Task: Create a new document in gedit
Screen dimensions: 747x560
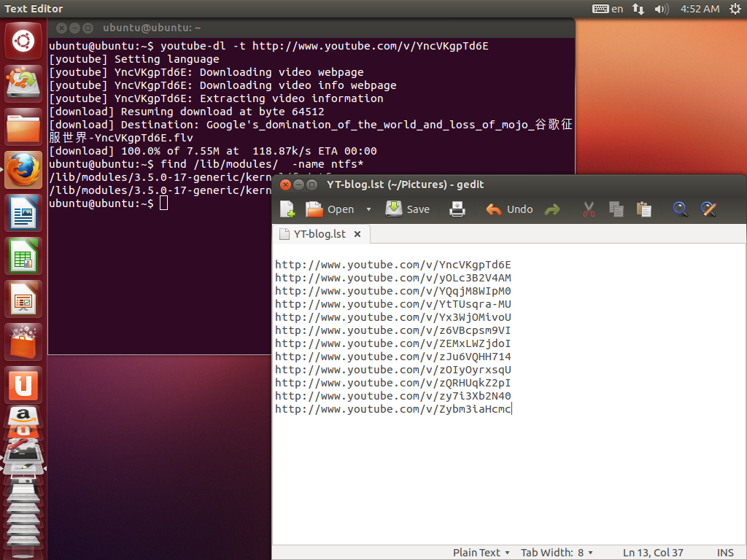Action: tap(287, 209)
